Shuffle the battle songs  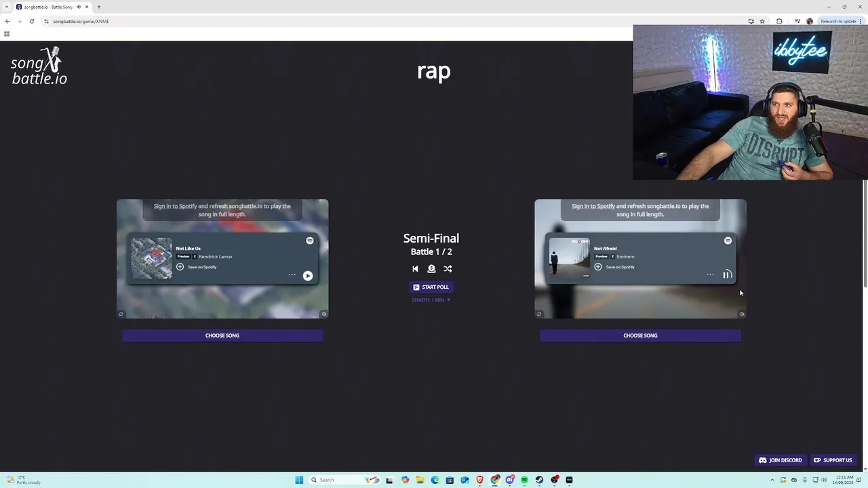pyautogui.click(x=448, y=269)
